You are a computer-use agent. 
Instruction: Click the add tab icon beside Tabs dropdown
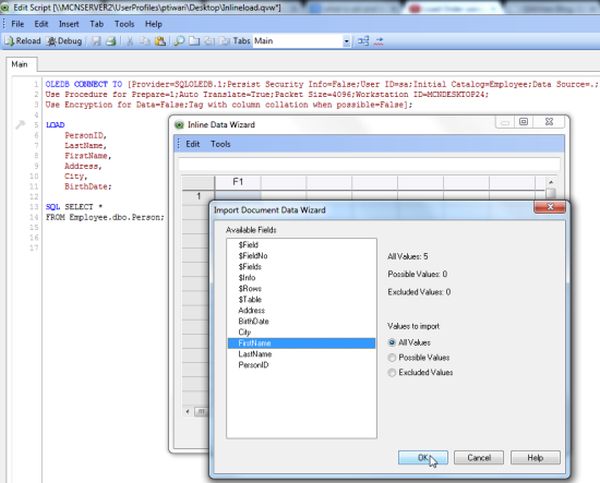tap(363, 41)
